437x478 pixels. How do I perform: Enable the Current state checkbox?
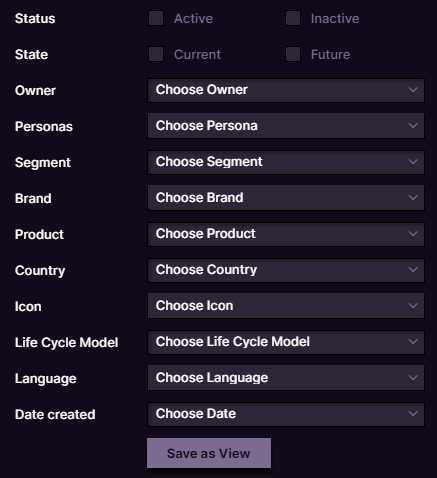156,54
